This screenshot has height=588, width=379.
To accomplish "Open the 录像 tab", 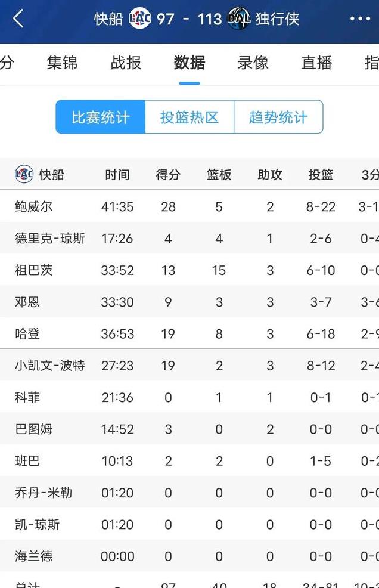I will 253,63.
